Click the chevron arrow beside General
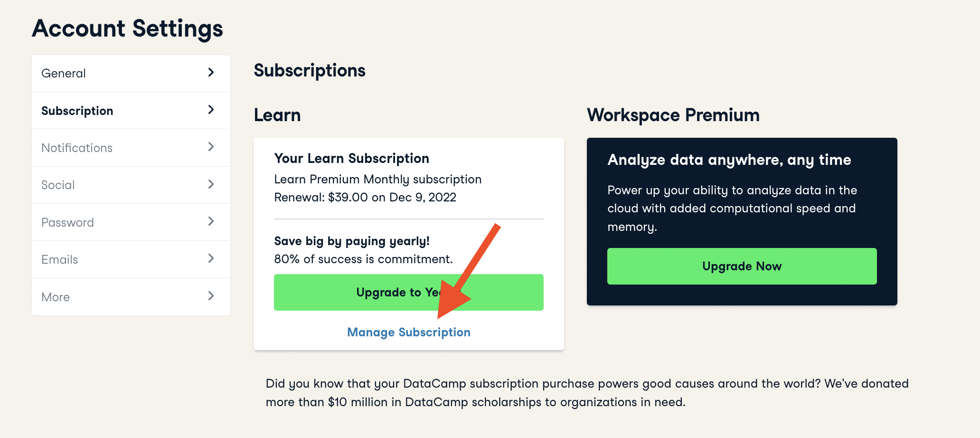Screen dimensions: 980x438 tap(211, 73)
